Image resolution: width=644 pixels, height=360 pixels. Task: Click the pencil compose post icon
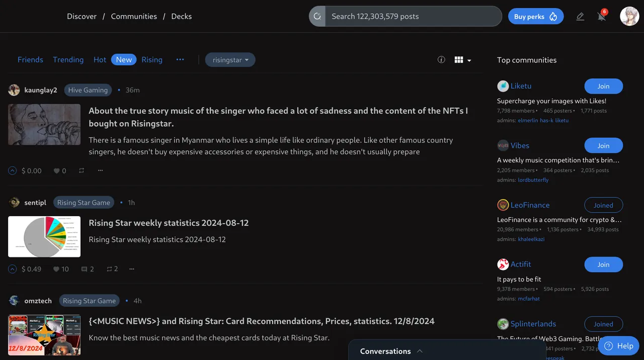point(580,17)
